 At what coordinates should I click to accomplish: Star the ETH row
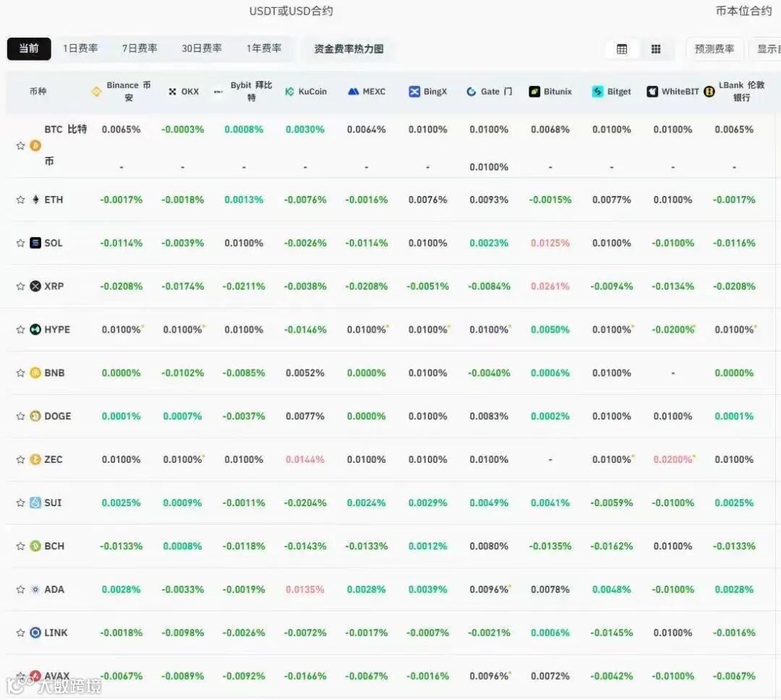tap(20, 200)
